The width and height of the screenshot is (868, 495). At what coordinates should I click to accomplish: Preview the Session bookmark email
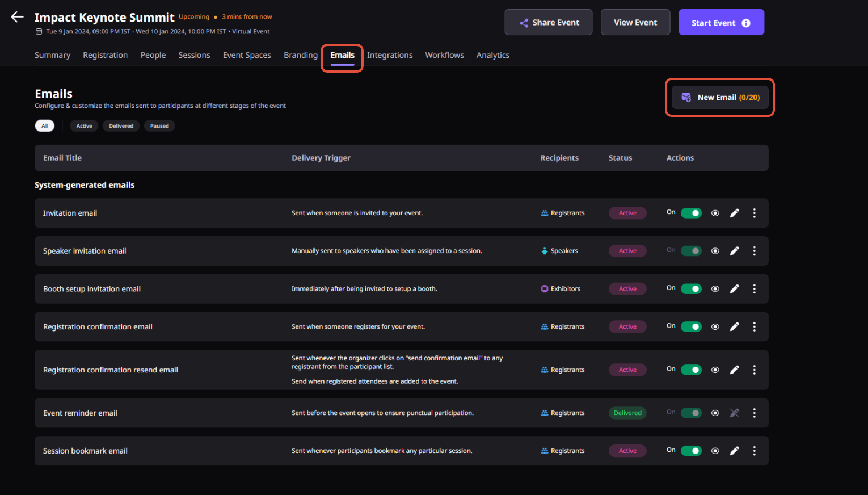(x=715, y=451)
